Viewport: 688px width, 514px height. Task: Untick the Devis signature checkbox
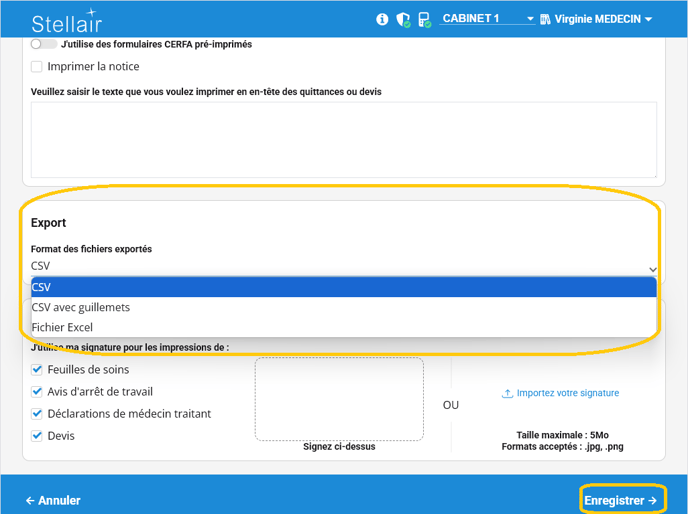click(37, 436)
